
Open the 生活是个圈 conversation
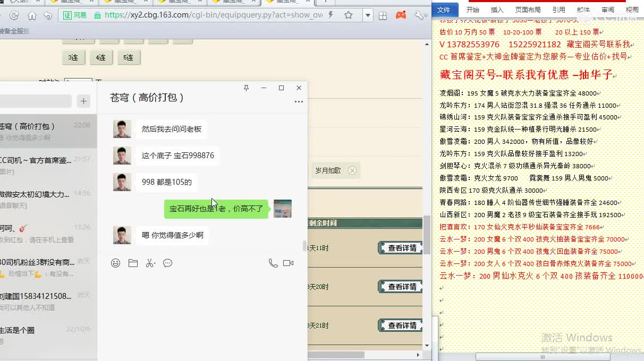click(48, 335)
